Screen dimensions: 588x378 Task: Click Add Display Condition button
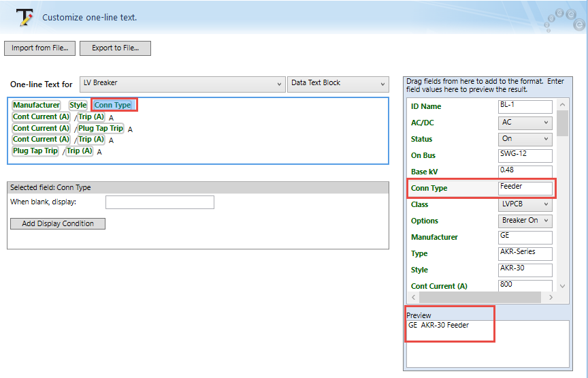coord(58,223)
